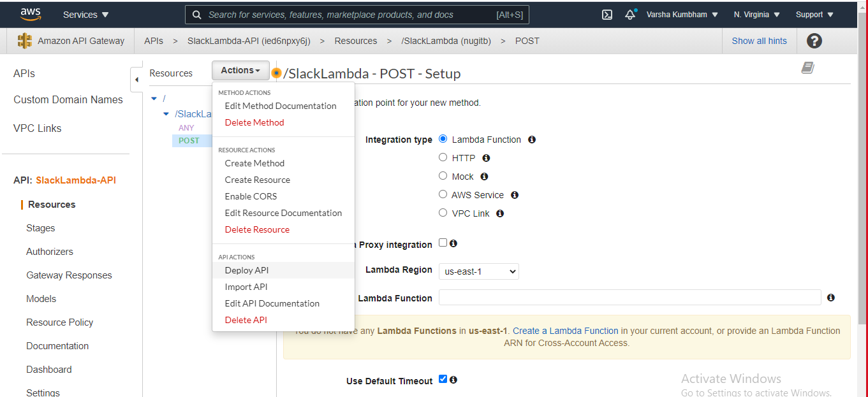Open the help question mark icon

pos(814,41)
